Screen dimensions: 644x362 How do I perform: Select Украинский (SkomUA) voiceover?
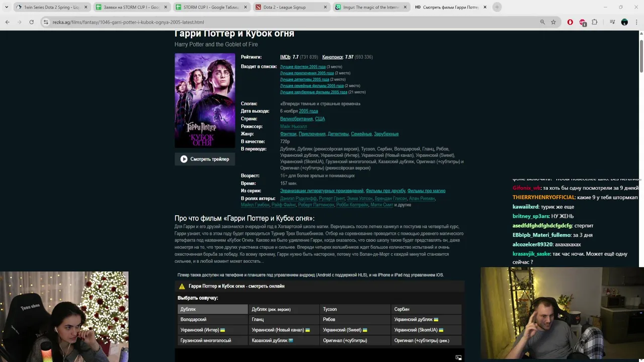[x=427, y=330]
